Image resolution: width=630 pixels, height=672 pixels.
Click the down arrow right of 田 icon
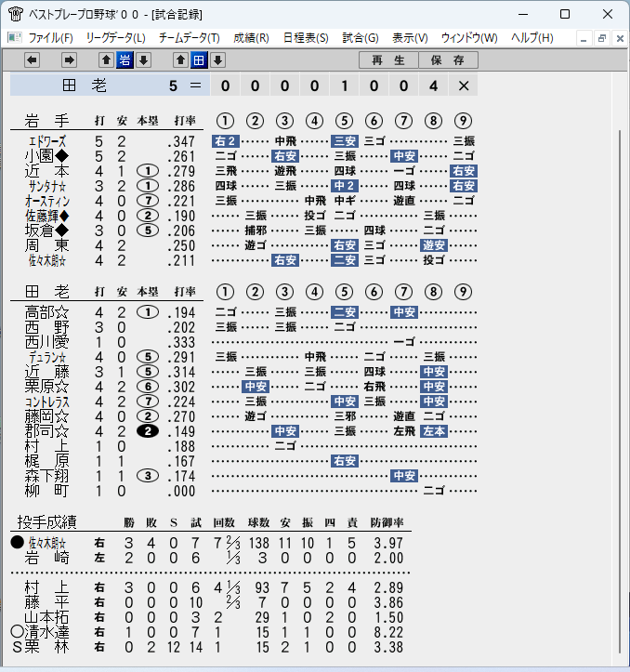click(217, 60)
